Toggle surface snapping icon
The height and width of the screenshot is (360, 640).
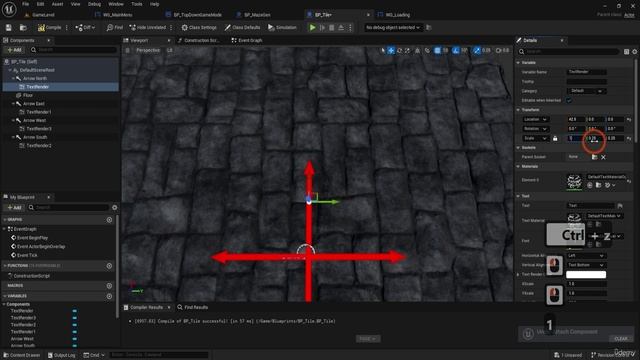[427, 51]
